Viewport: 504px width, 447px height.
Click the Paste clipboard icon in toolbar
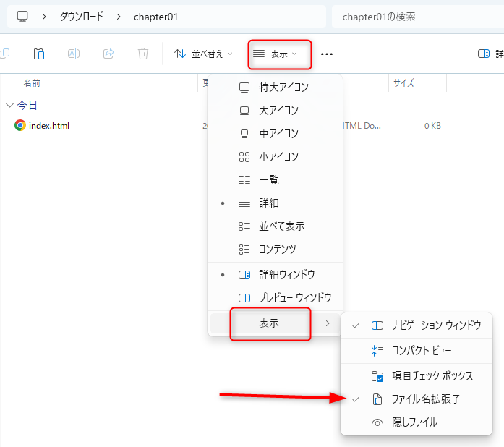40,54
